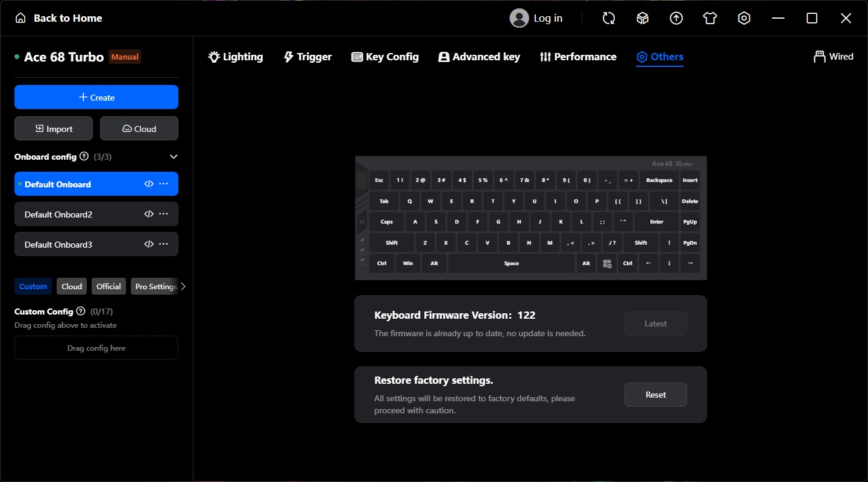Select the Default Onboard2 profile

pos(96,214)
